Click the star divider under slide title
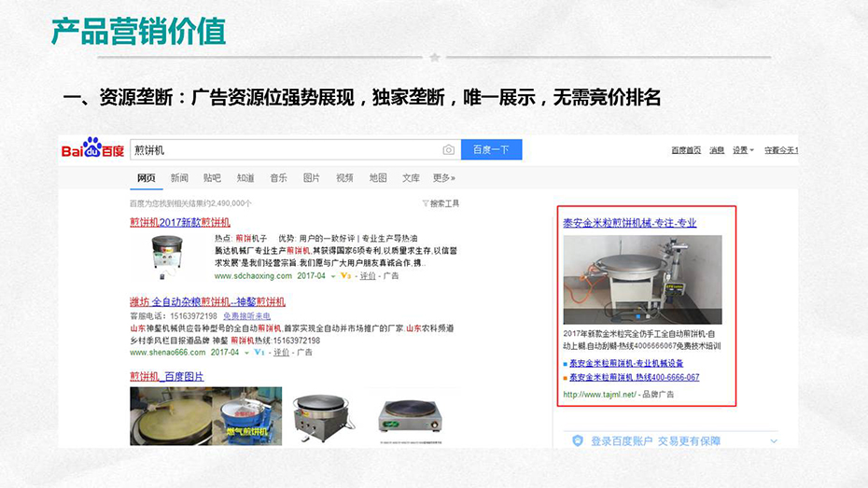 click(434, 58)
